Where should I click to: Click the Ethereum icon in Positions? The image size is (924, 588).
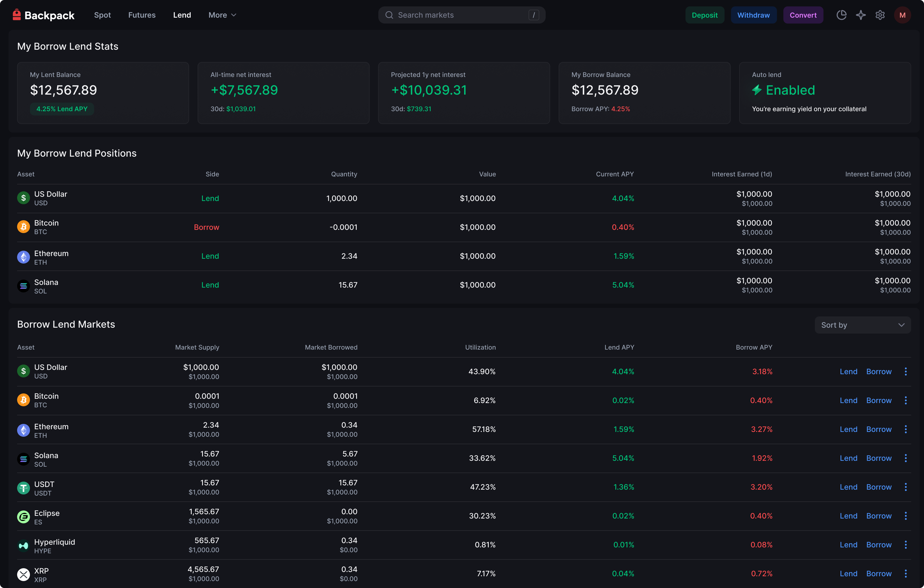(24, 257)
